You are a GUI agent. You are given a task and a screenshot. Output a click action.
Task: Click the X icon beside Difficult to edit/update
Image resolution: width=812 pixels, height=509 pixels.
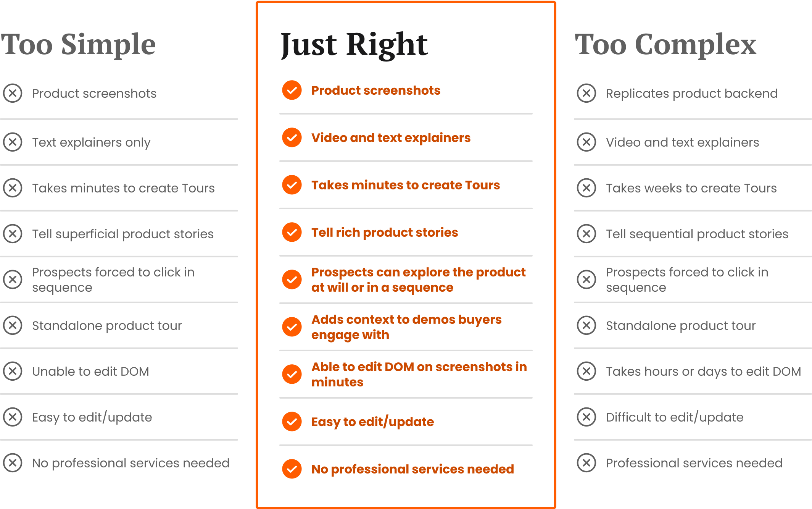[586, 417]
